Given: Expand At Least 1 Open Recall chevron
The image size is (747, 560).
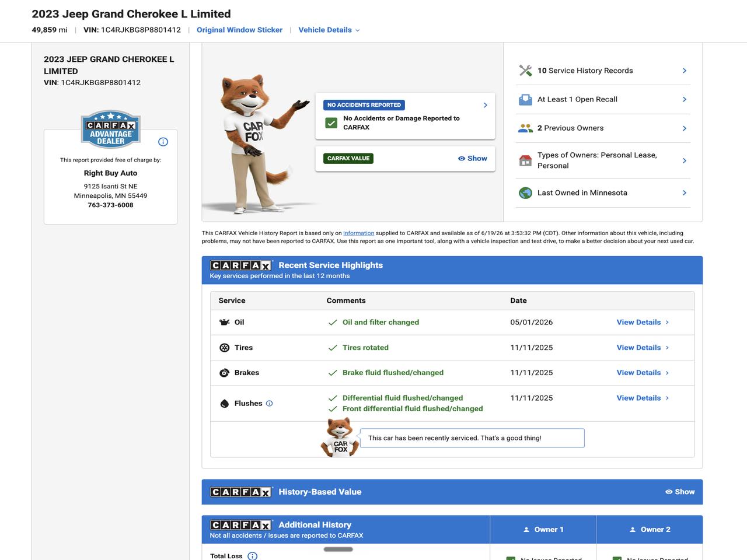Looking at the screenshot, I should (x=685, y=99).
